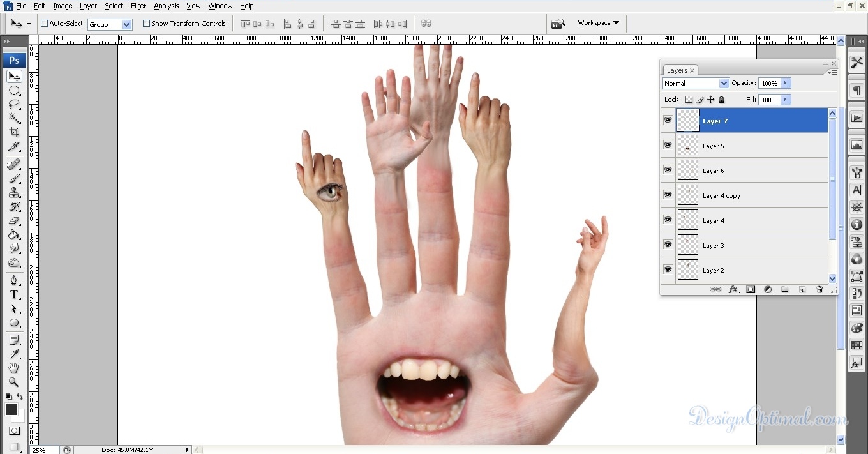The width and height of the screenshot is (868, 454).
Task: Open the adjustment layer menu icon
Action: click(768, 289)
